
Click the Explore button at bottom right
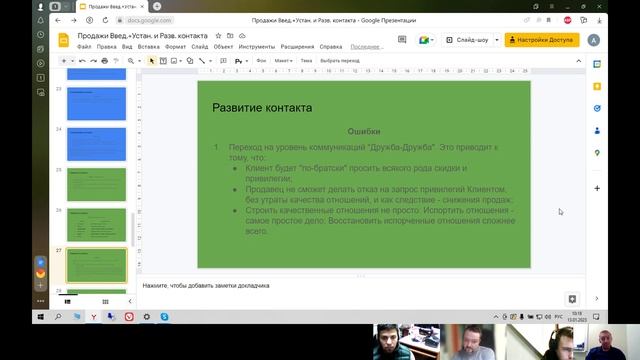click(x=572, y=299)
